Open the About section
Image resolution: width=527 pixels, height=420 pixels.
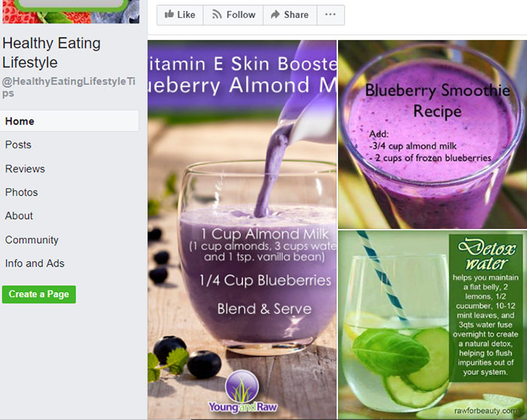pyautogui.click(x=19, y=216)
